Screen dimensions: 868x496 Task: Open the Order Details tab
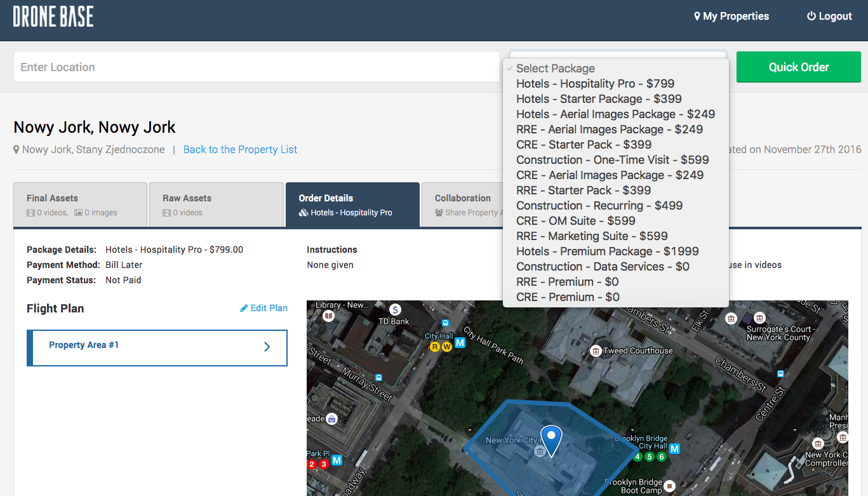pyautogui.click(x=352, y=204)
